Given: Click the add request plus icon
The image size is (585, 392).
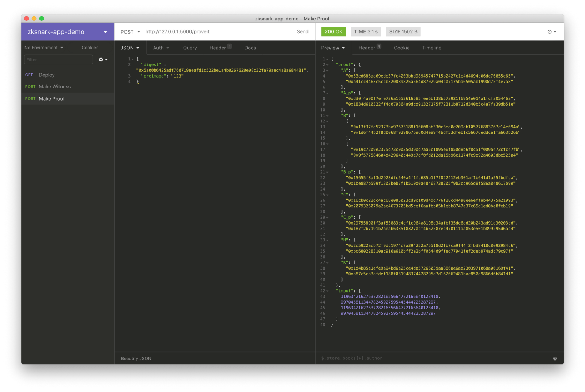Looking at the screenshot, I should tap(103, 60).
